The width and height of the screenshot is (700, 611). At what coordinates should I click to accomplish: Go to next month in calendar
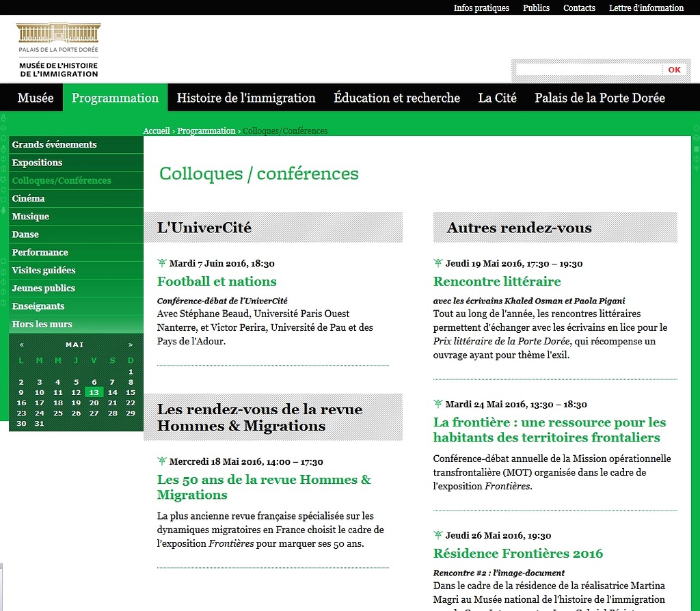pos(131,344)
